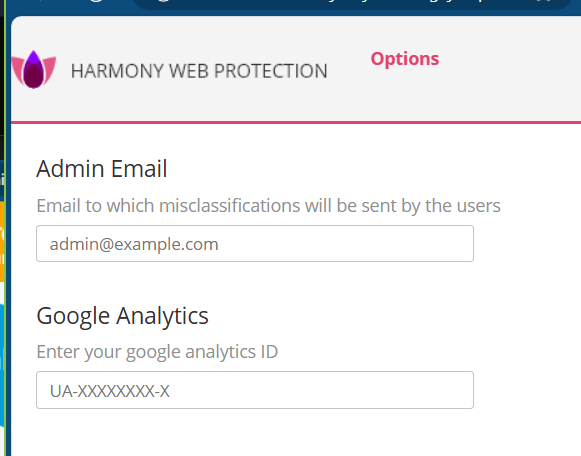Click the browser reload icon at top left

[x=96, y=1]
